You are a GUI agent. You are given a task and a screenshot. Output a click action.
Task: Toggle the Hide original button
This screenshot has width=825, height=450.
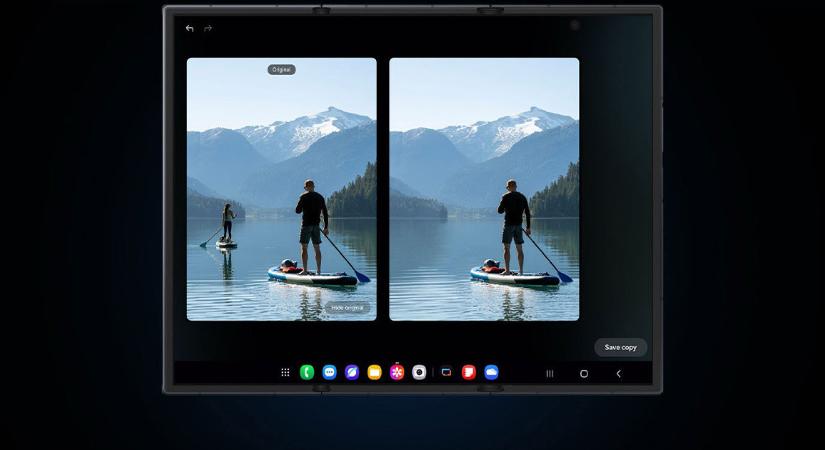[347, 308]
